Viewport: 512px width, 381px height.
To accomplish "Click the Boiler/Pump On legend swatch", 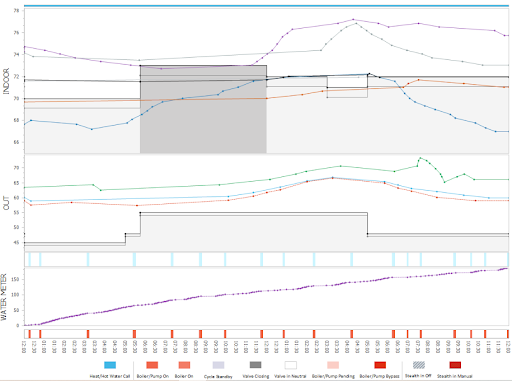I will point(152,365).
